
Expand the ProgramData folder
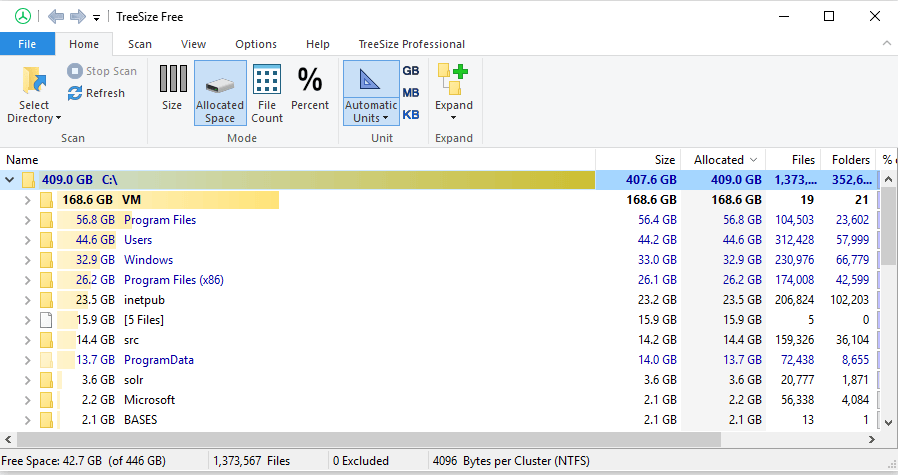pyautogui.click(x=27, y=360)
